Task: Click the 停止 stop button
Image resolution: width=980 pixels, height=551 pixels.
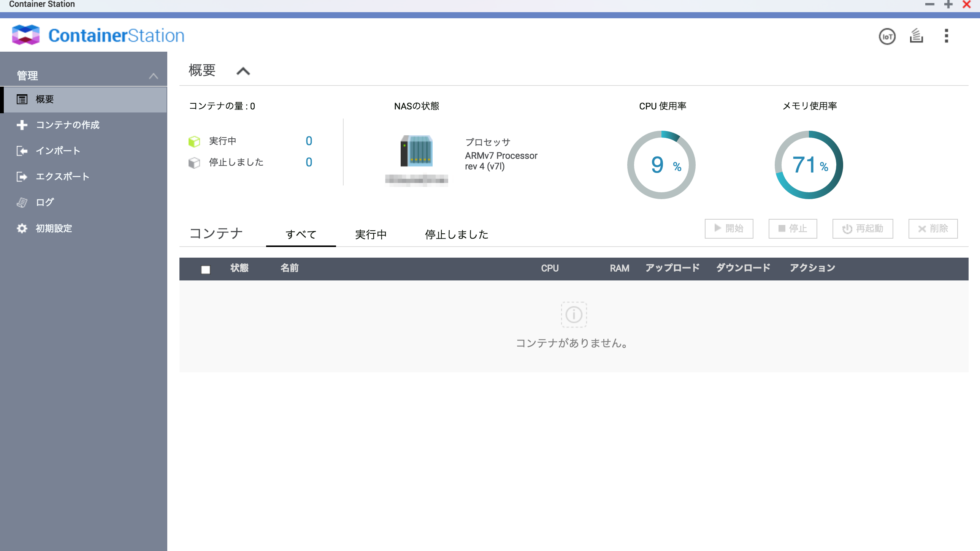Action: [x=793, y=228]
